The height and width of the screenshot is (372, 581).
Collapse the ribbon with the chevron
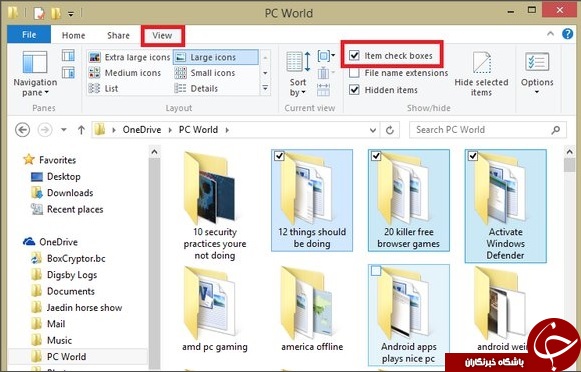[x=551, y=34]
